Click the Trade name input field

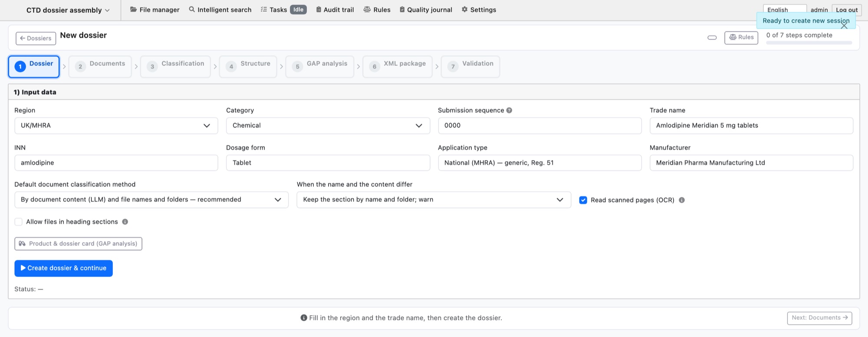(751, 126)
